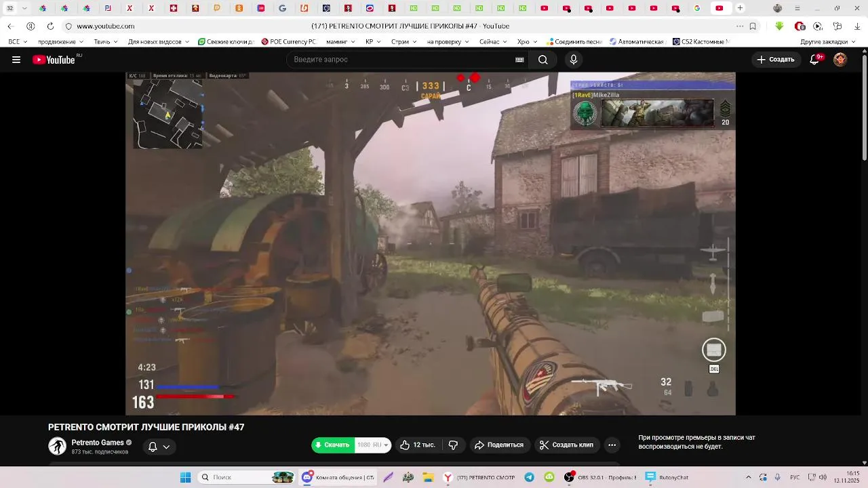
Task: Click the taskbar Поиск search box
Action: (246, 477)
